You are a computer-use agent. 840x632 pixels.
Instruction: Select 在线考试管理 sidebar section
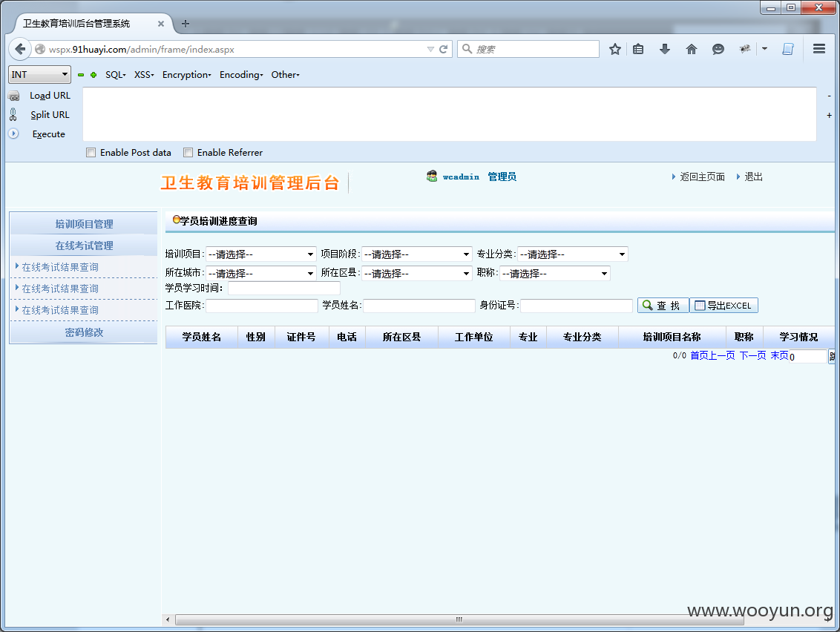(x=84, y=246)
